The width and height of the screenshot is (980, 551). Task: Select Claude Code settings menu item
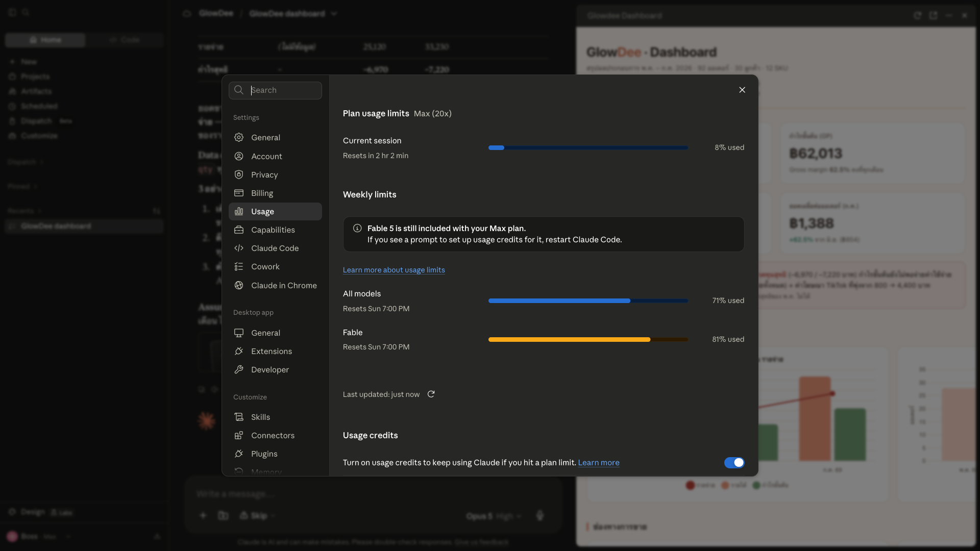click(275, 248)
